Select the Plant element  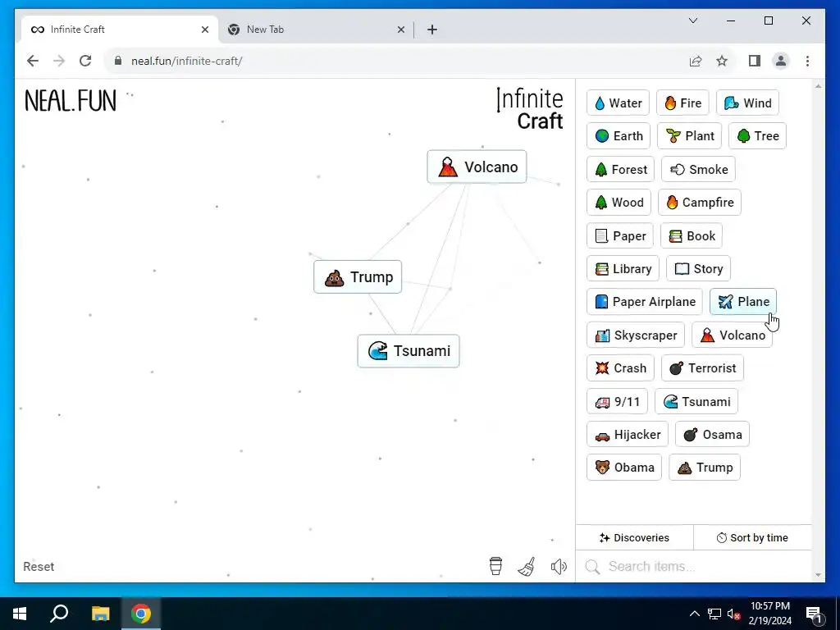[689, 136]
